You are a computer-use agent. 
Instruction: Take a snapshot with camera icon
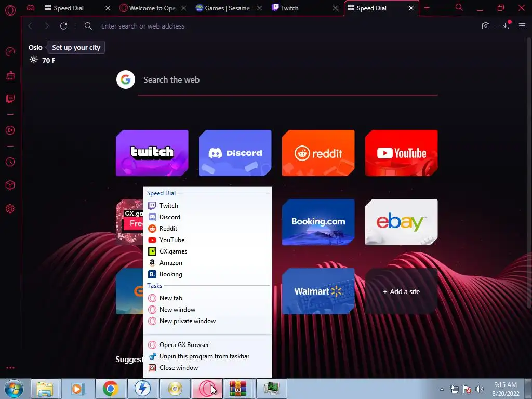pos(486,26)
